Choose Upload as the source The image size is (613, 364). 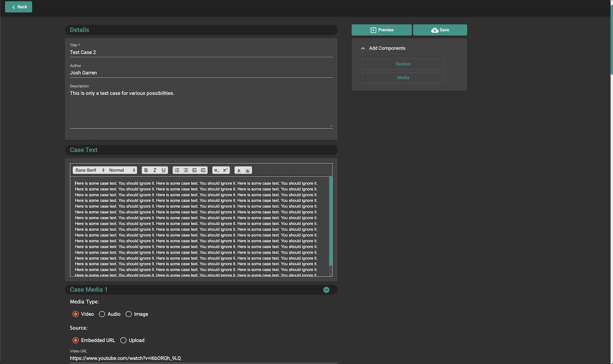[x=123, y=340]
